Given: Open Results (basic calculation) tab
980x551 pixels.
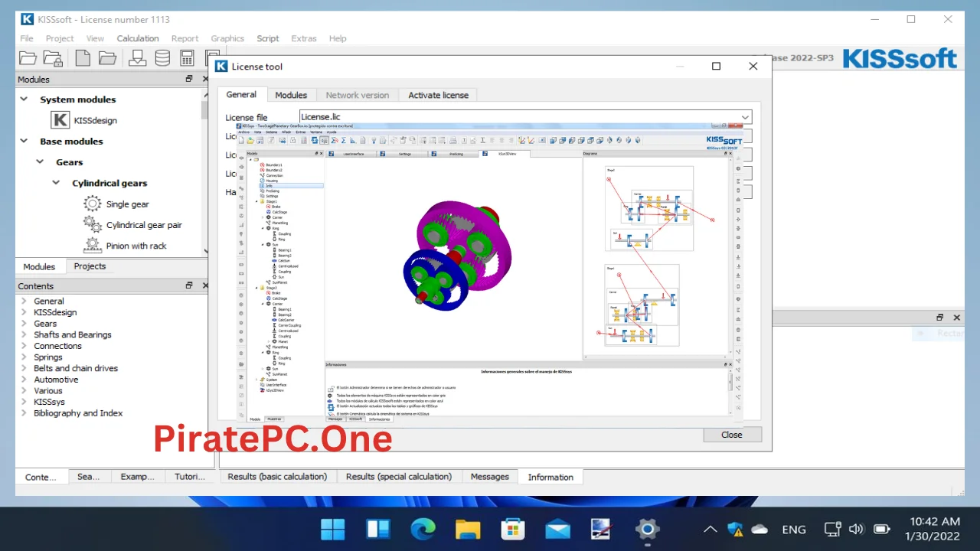Looking at the screenshot, I should (277, 476).
